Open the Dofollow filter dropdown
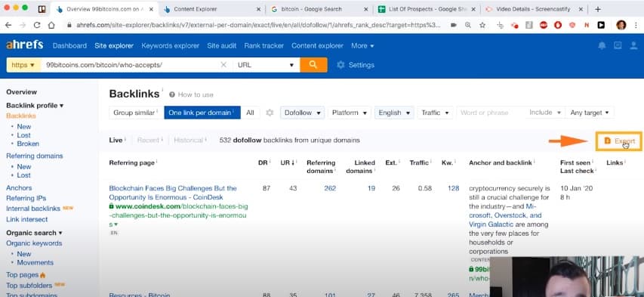The height and width of the screenshot is (297, 644). pyautogui.click(x=302, y=113)
